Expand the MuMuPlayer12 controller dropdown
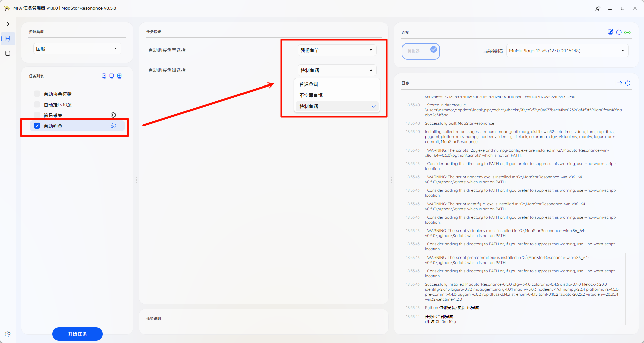 [567, 51]
